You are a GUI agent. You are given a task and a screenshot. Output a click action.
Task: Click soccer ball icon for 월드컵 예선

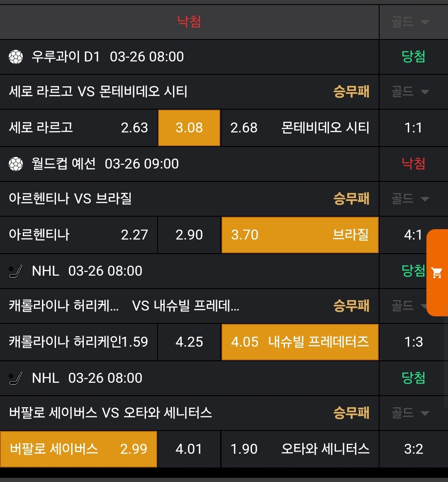16,164
